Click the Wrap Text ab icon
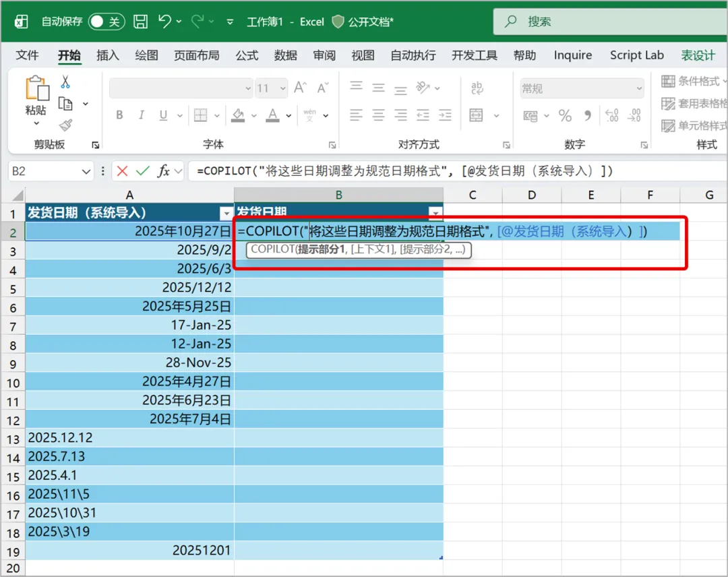This screenshot has height=577, width=728. [477, 88]
